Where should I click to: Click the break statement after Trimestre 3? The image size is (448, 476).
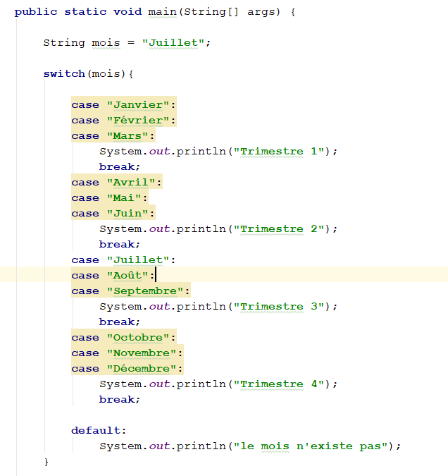tap(120, 322)
